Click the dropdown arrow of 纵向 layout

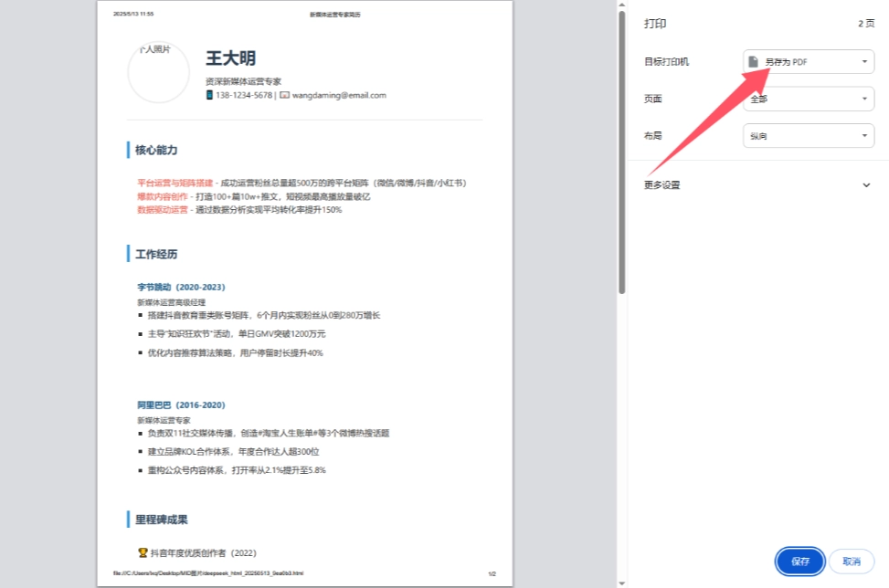coord(864,135)
